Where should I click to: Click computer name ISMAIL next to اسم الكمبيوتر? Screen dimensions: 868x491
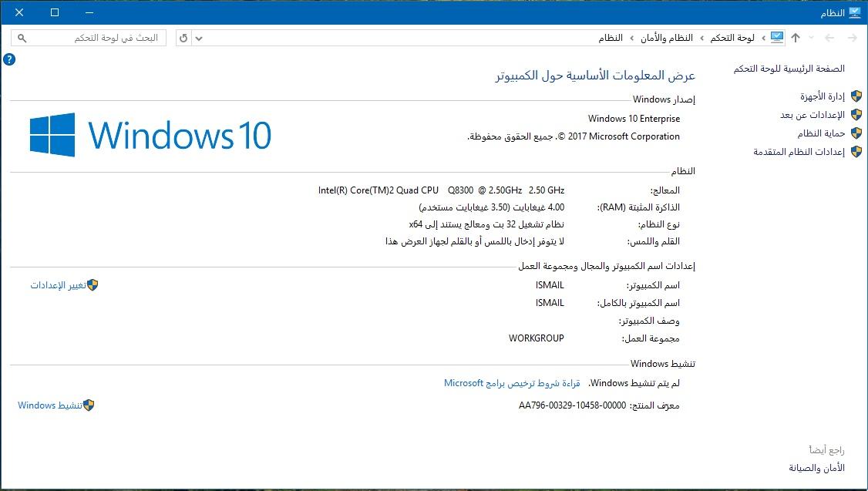click(x=550, y=285)
